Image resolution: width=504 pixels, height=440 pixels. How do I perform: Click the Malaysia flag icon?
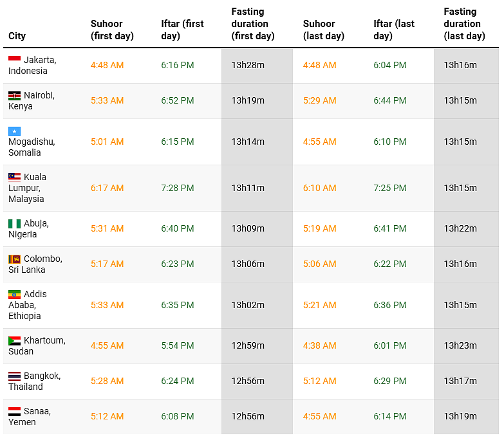click(x=14, y=177)
